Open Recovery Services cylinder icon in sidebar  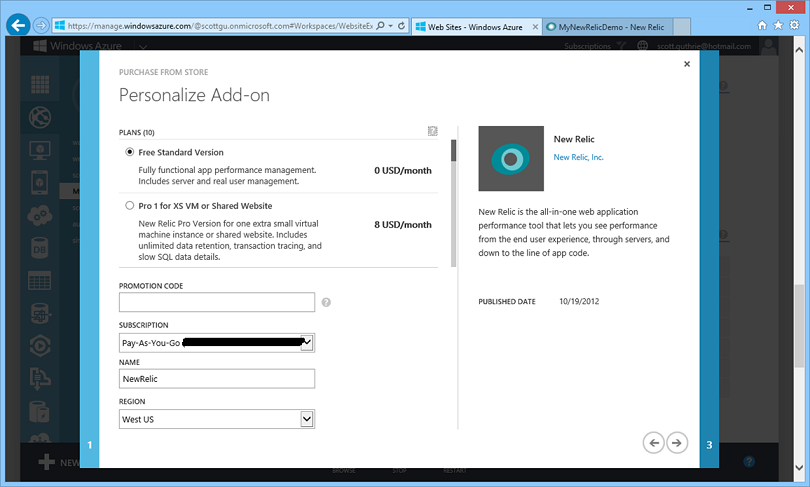[x=40, y=412]
